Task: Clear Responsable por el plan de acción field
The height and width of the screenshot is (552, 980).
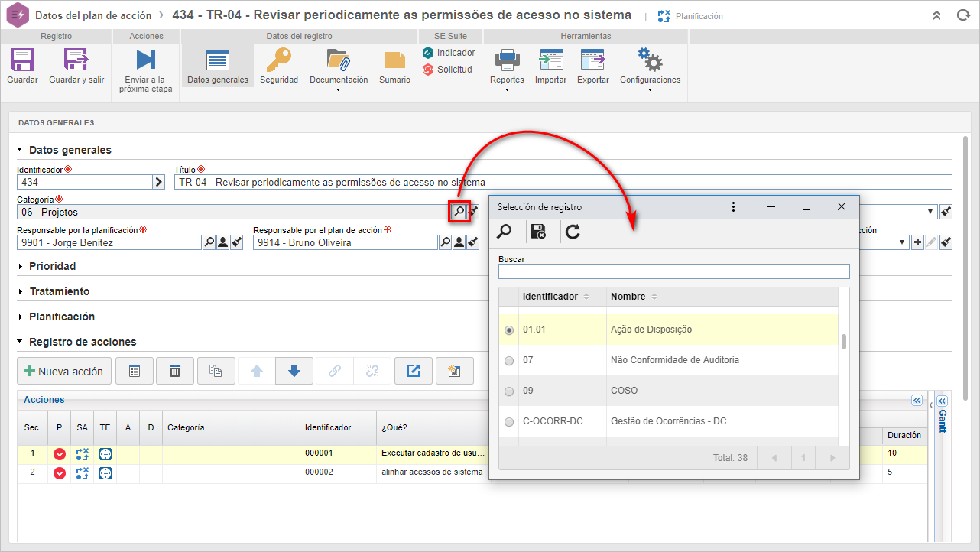Action: pyautogui.click(x=472, y=242)
